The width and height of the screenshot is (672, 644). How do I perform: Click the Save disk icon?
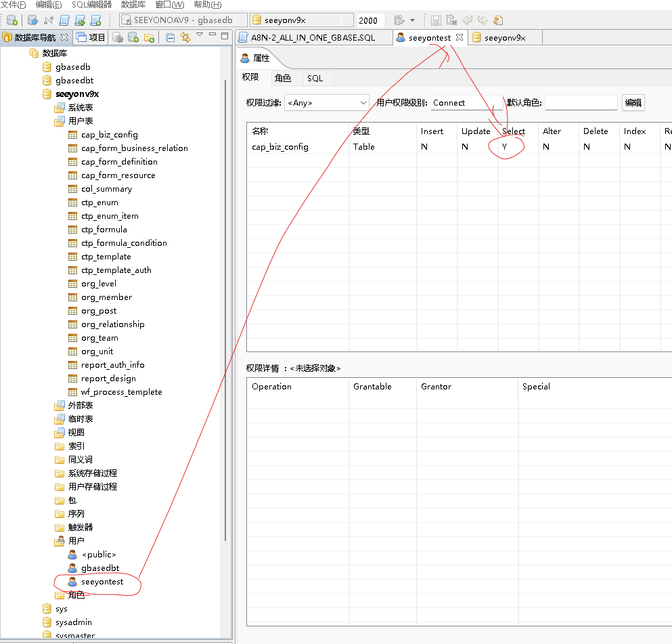coord(436,20)
